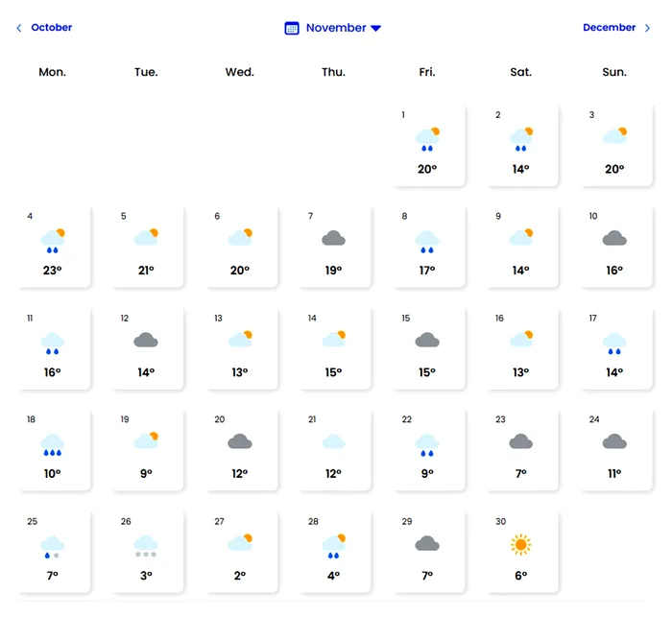Click the calendar icon beside November

tap(292, 28)
